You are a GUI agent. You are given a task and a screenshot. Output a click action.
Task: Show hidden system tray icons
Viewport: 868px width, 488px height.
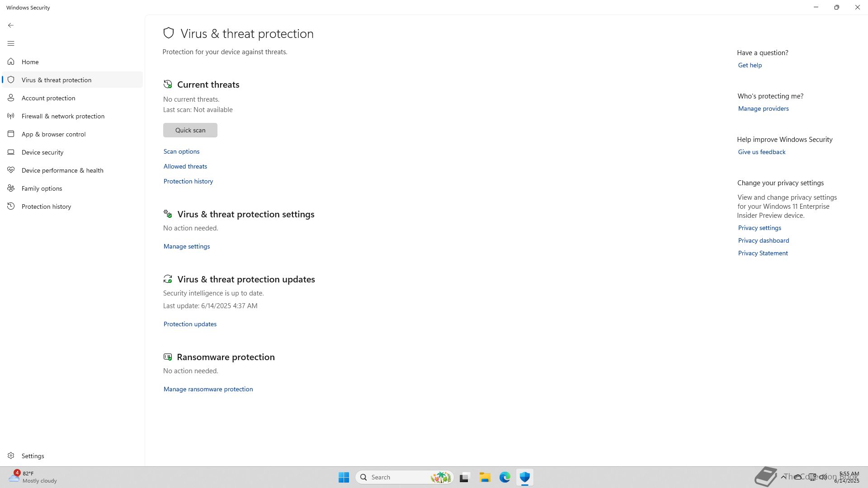[783, 477]
